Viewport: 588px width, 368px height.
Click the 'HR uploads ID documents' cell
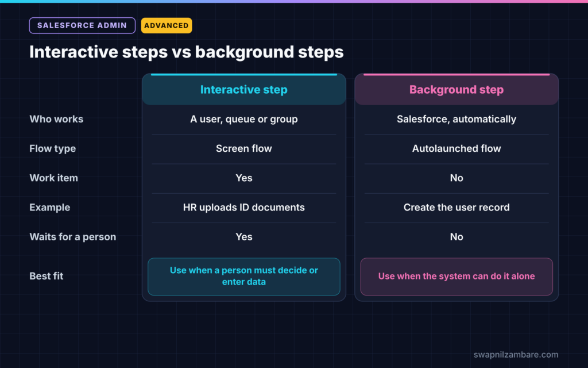click(243, 207)
